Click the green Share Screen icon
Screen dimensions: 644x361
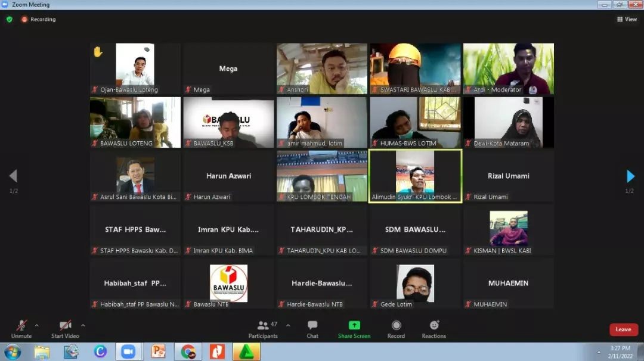tap(354, 325)
